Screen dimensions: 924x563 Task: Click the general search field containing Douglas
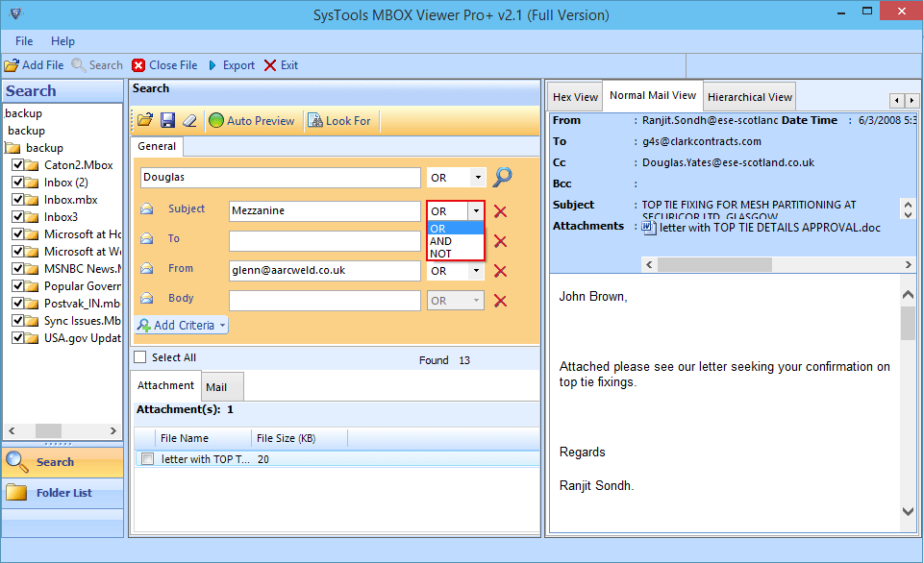[281, 178]
